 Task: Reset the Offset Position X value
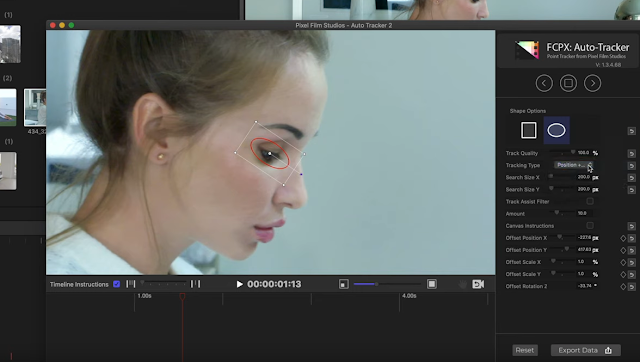pos(631,238)
